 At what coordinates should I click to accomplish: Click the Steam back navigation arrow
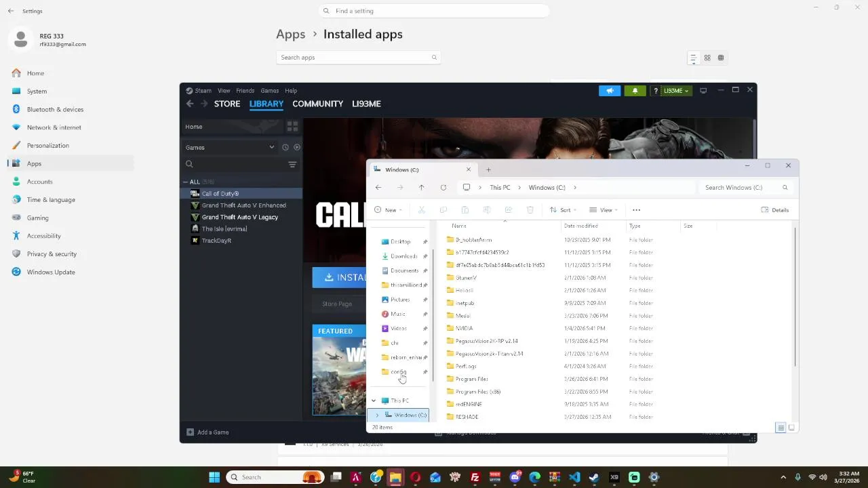coord(190,104)
